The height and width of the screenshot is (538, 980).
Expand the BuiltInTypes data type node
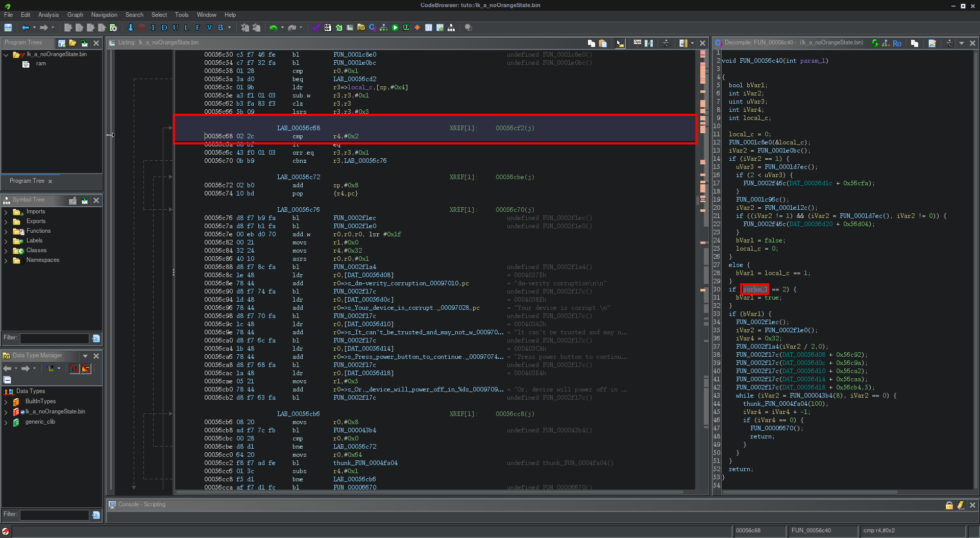tap(6, 402)
